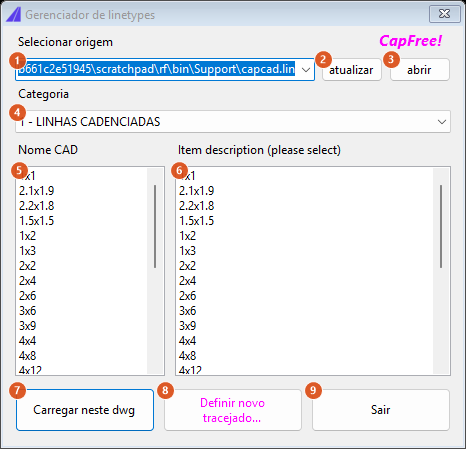Select LINHAS CADENCIADAS category box

click(233, 122)
